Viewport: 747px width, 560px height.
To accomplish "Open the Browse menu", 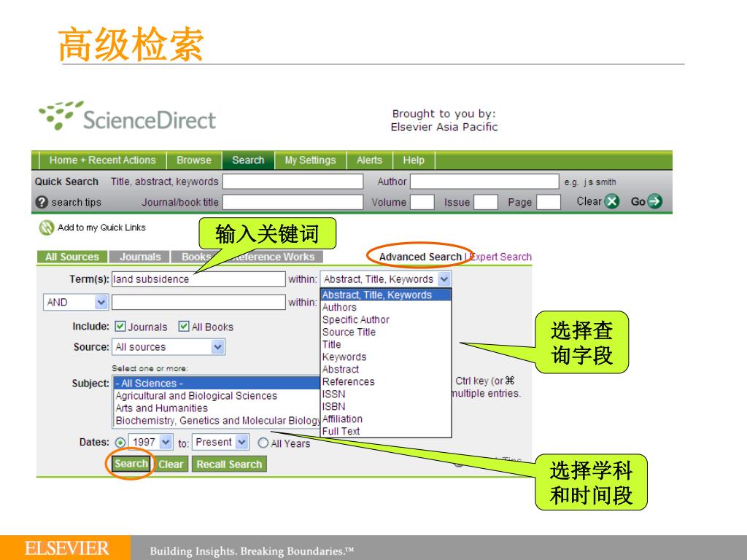I will pos(194,160).
